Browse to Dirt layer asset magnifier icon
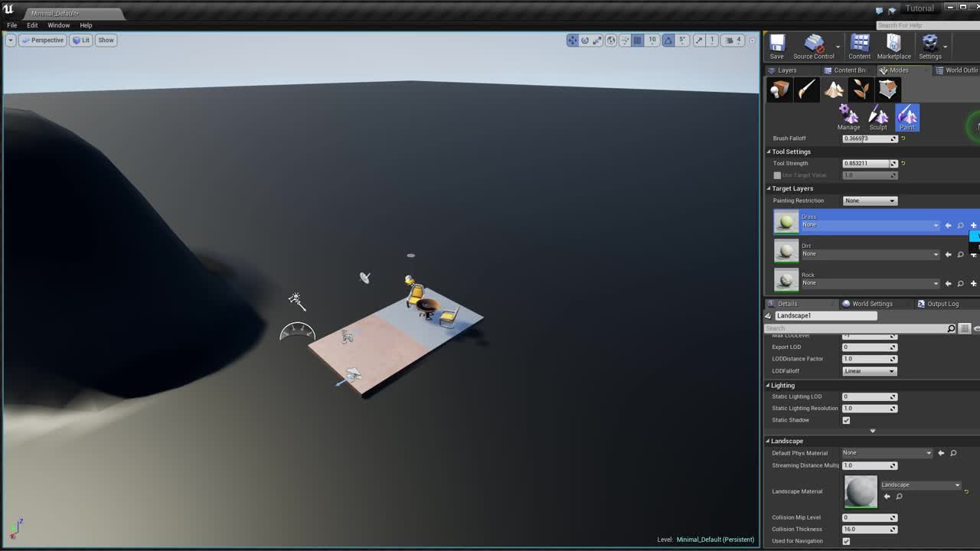The height and width of the screenshot is (551, 980). [x=960, y=254]
